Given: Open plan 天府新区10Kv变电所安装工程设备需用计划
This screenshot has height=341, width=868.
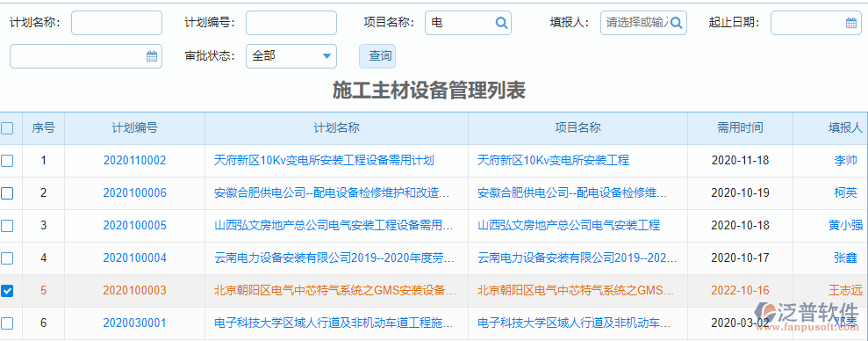Looking at the screenshot, I should coord(324,161).
